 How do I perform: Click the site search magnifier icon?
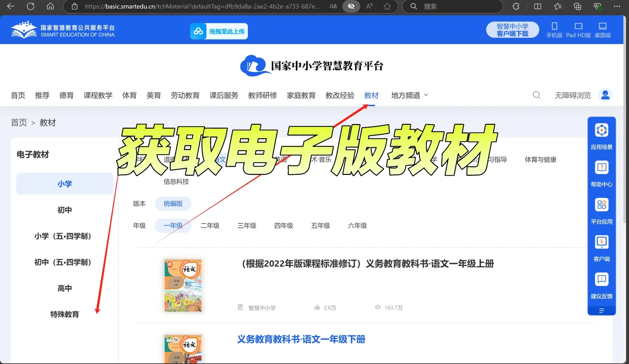coord(536,95)
